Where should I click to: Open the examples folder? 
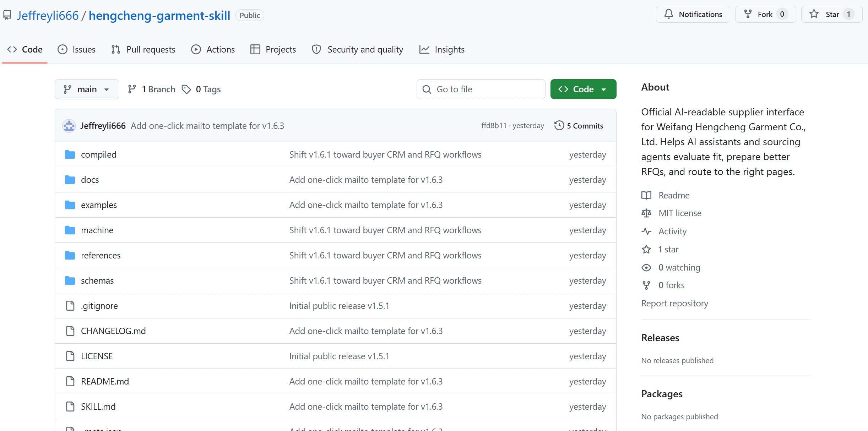(x=99, y=205)
